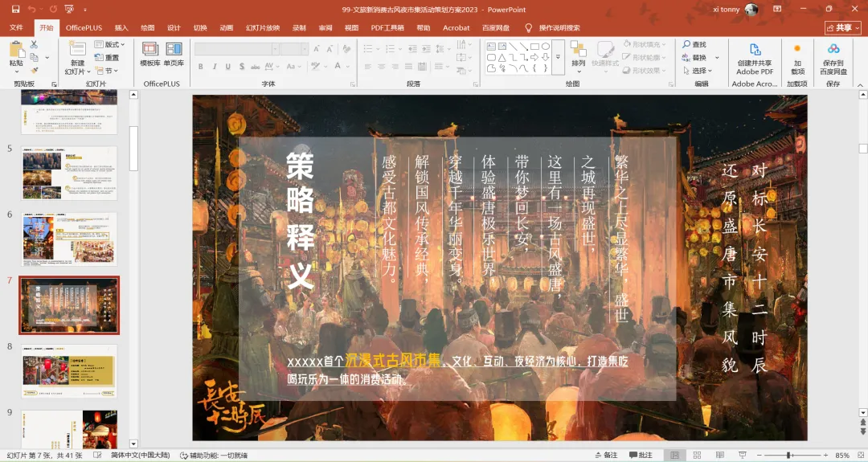This screenshot has height=462, width=868.
Task: Switch to reading view icon in status bar
Action: point(719,455)
